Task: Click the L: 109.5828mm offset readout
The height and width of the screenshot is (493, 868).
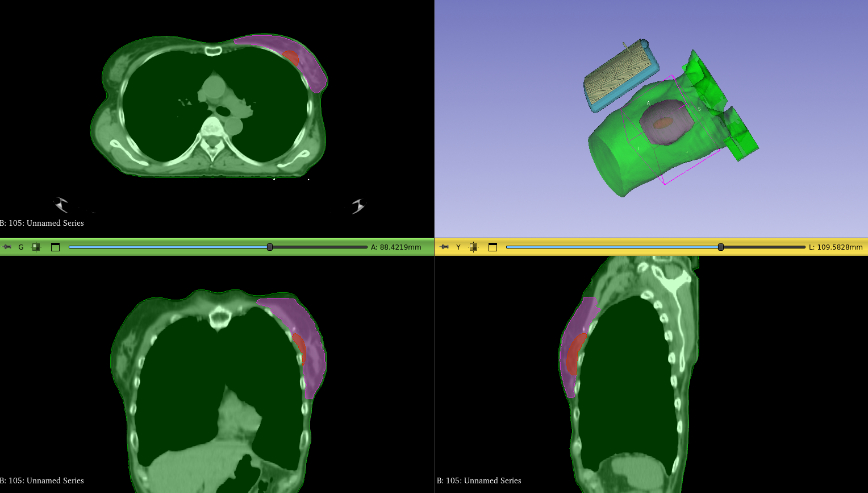Action: tap(835, 247)
